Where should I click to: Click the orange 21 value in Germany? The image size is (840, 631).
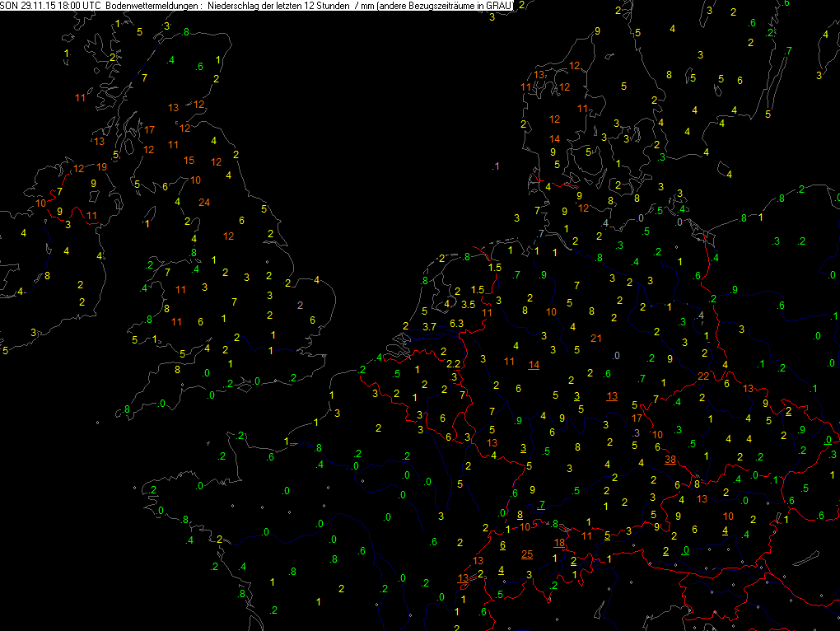tap(596, 339)
